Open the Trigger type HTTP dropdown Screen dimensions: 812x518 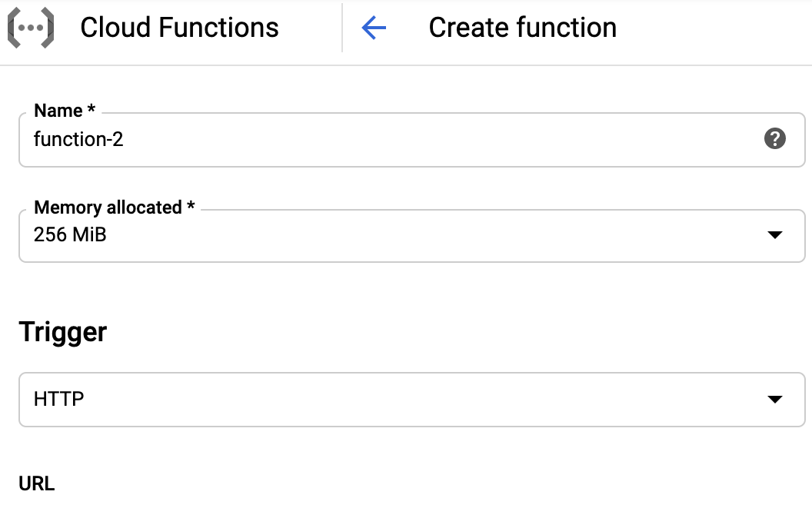(411, 400)
